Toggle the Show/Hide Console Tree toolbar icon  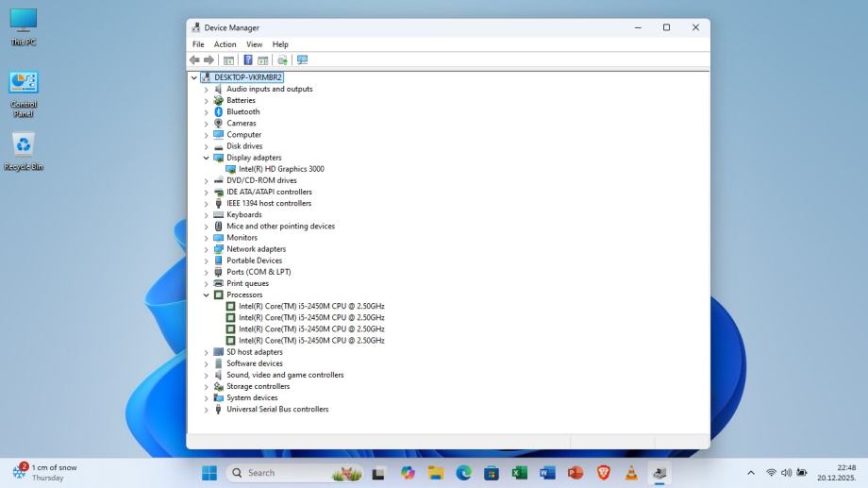[x=228, y=59]
